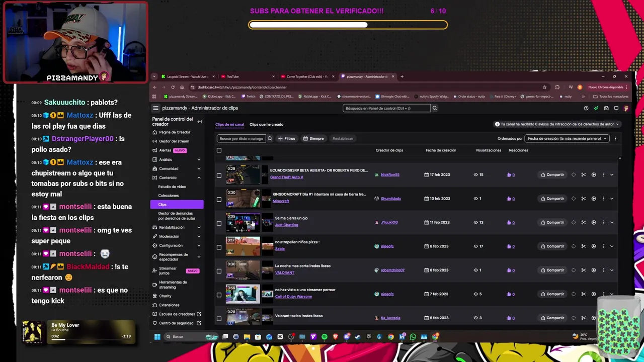Open three-dot menu for 17 feb 2023 clip

604,174
